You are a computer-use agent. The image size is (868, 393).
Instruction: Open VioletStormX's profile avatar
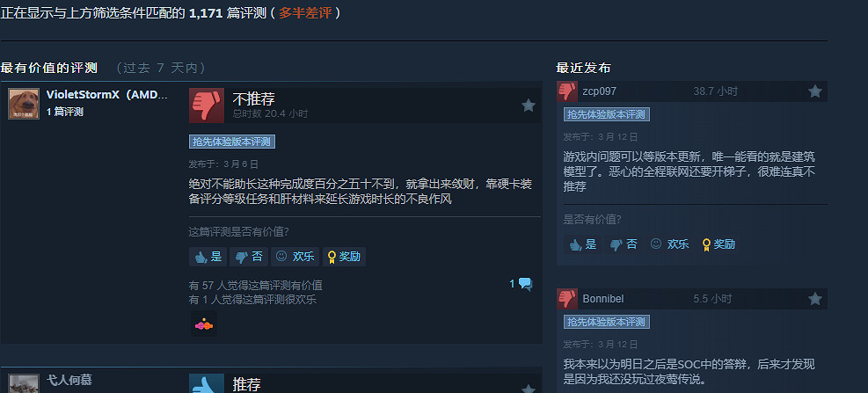[24, 104]
